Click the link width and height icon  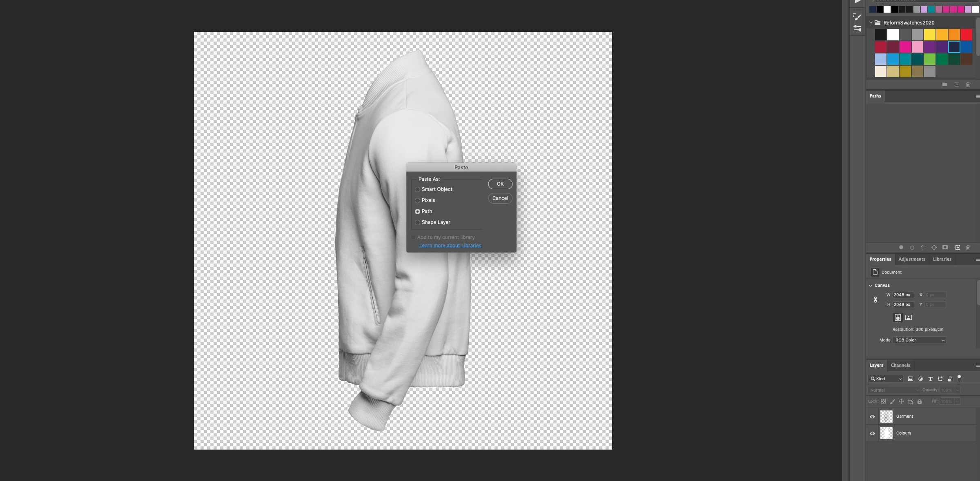point(875,300)
